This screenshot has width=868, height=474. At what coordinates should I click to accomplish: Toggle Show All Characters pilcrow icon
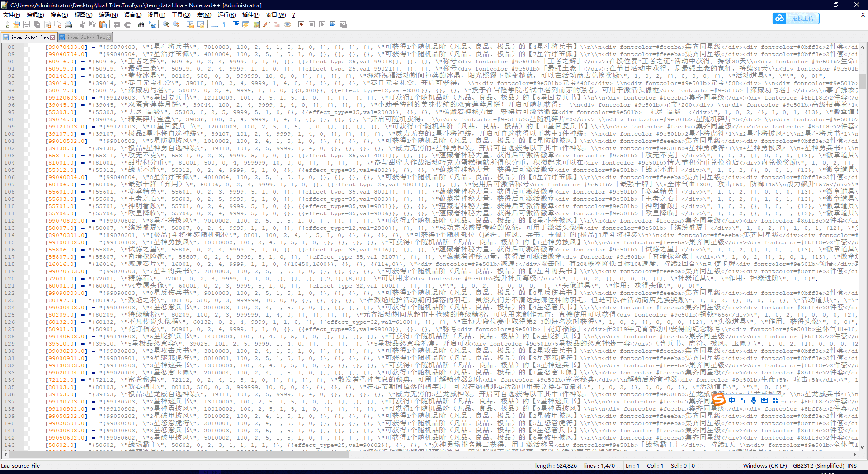(x=225, y=24)
